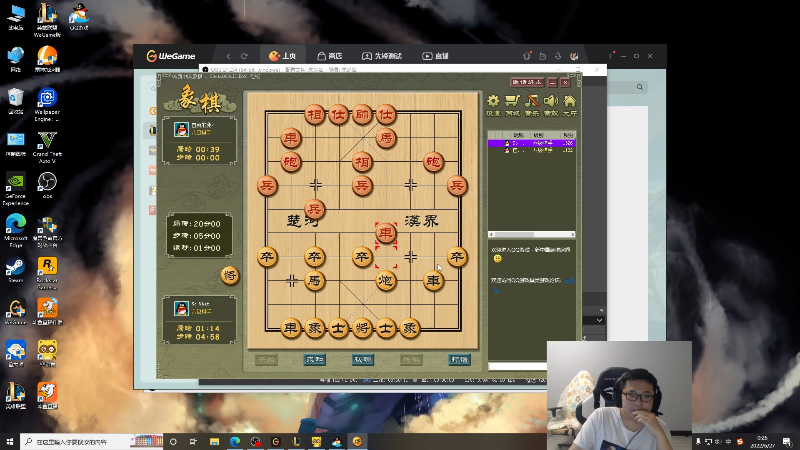Switch to the 主页 tab in WeGame
This screenshot has width=800, height=450.
tap(283, 56)
